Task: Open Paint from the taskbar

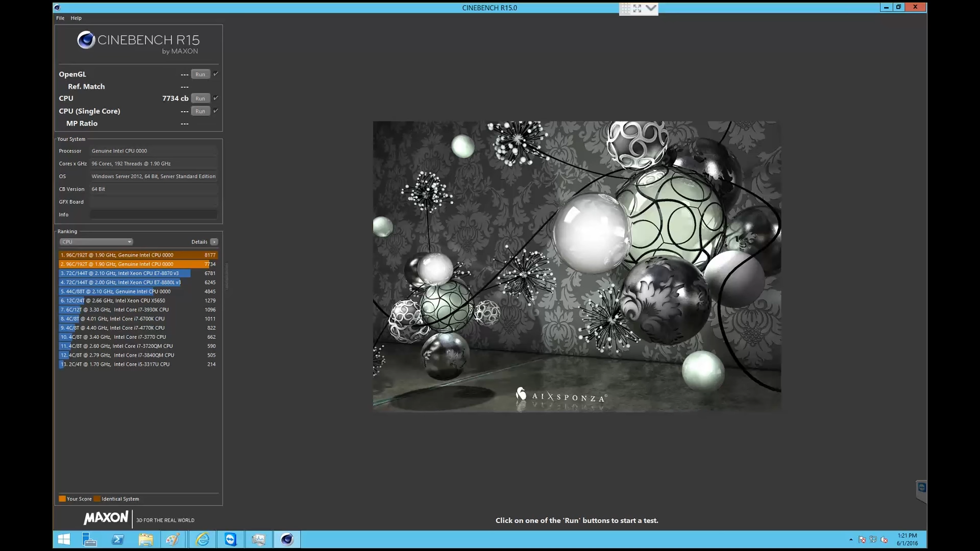Action: [173, 539]
